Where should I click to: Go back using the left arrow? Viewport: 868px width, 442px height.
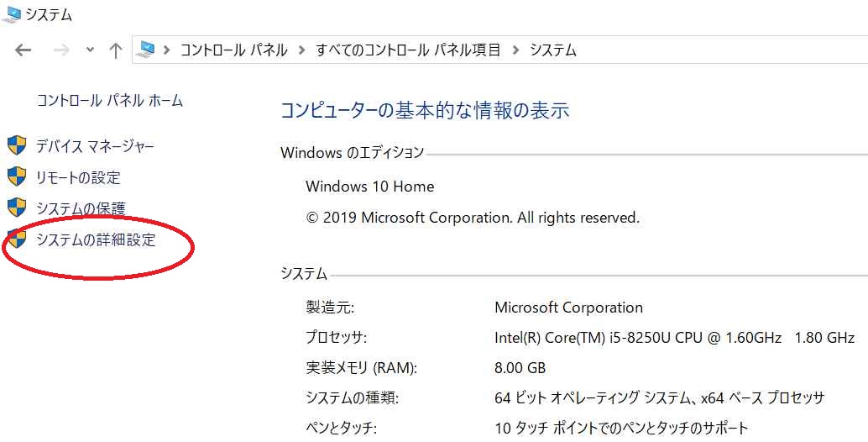pos(23,51)
